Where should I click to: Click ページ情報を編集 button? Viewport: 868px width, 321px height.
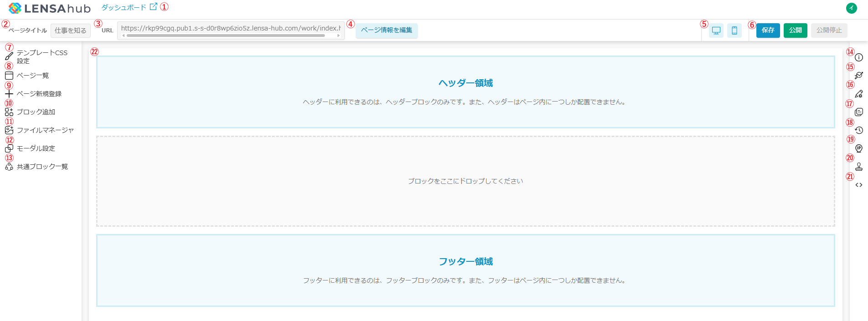click(x=387, y=31)
